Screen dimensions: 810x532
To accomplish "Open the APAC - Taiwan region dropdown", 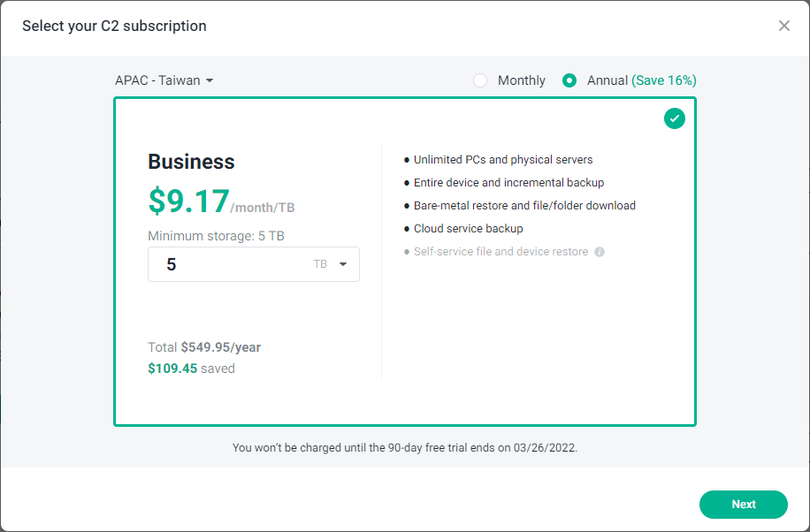I will click(164, 80).
